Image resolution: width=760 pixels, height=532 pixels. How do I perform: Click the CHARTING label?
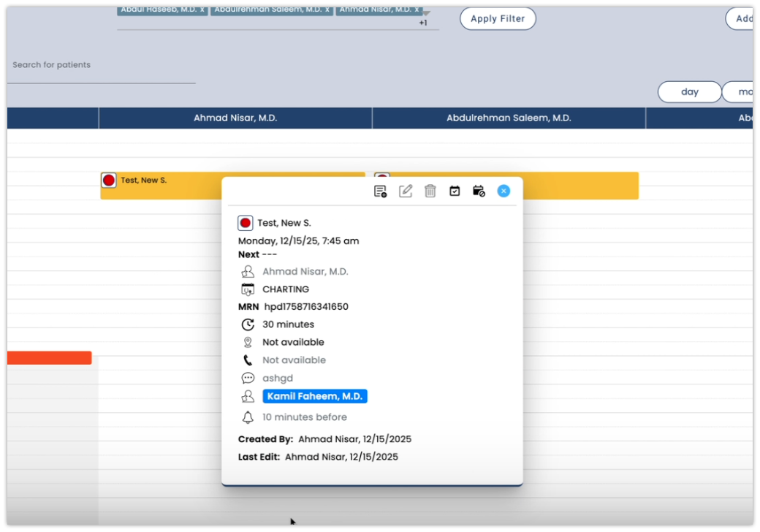click(x=286, y=289)
